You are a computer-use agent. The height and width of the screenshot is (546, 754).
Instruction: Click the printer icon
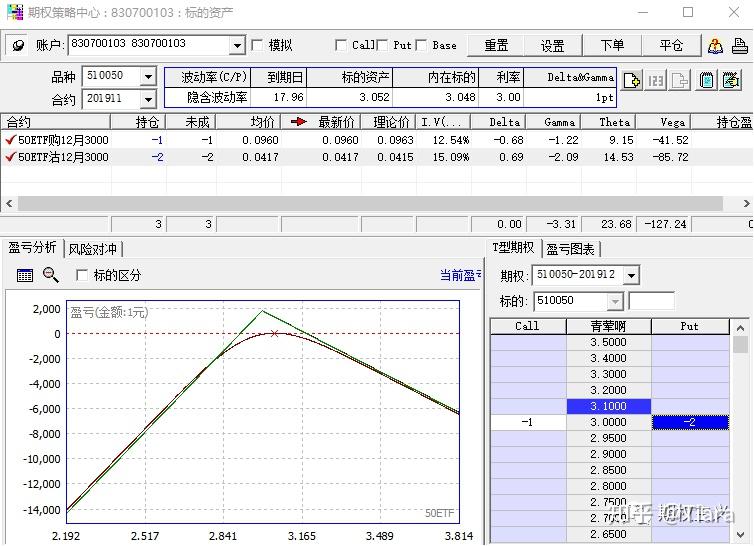(740, 46)
